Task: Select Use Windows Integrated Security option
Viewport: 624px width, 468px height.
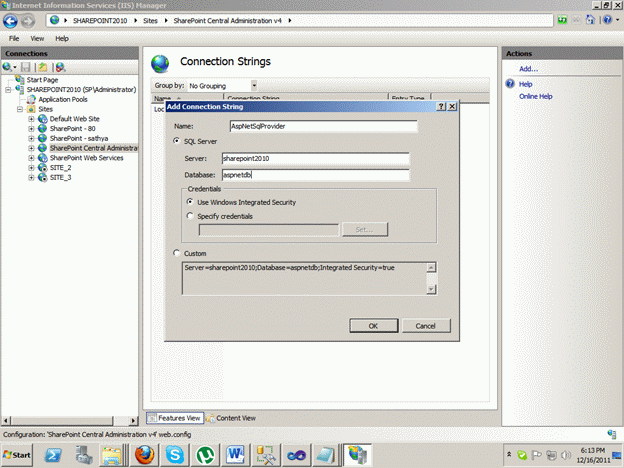Action: [x=190, y=202]
